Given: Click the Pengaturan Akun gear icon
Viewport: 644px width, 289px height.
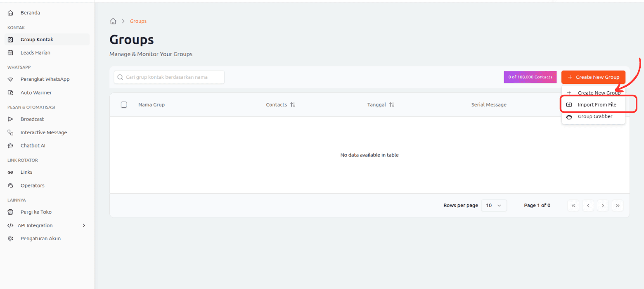Looking at the screenshot, I should coord(11,239).
